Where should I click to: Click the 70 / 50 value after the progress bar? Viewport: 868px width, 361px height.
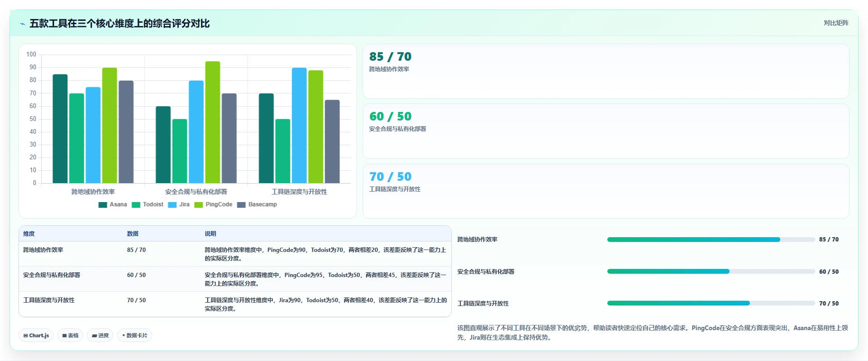(829, 304)
